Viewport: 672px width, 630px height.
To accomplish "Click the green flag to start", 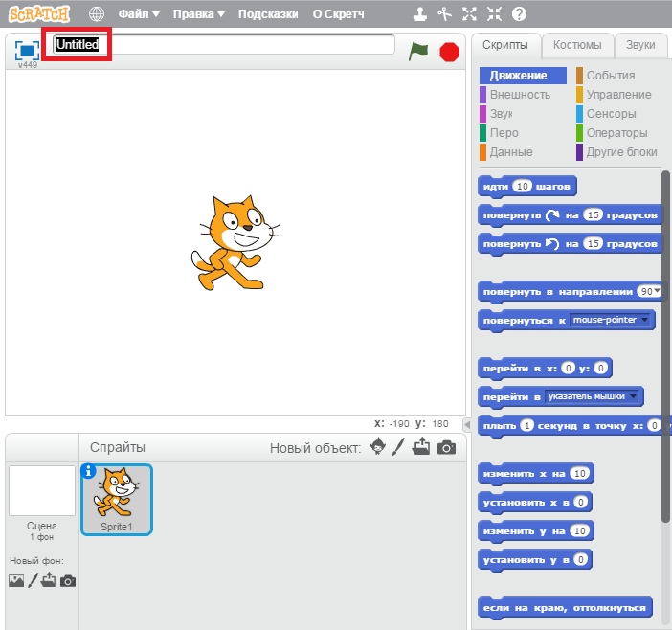I will click(x=418, y=51).
